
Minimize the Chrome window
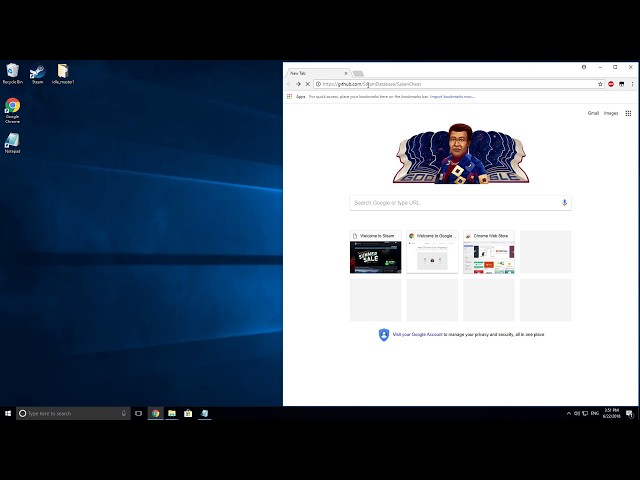click(x=600, y=67)
